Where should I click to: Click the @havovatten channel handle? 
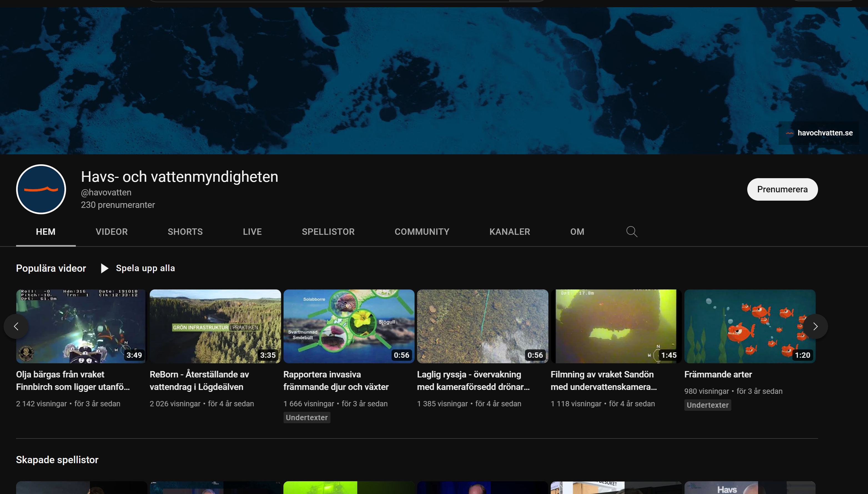click(106, 192)
